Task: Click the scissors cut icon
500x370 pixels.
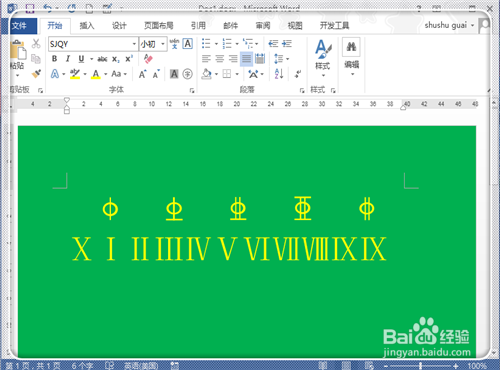Action: 36,43
